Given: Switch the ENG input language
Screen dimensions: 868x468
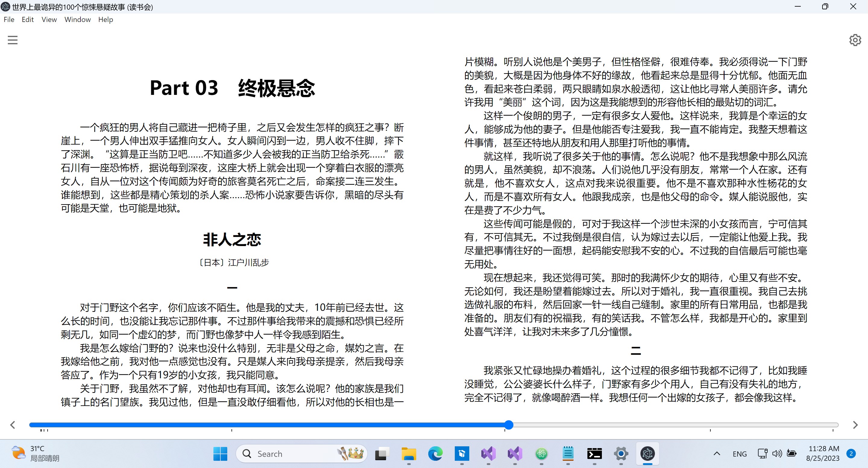Looking at the screenshot, I should click(740, 454).
